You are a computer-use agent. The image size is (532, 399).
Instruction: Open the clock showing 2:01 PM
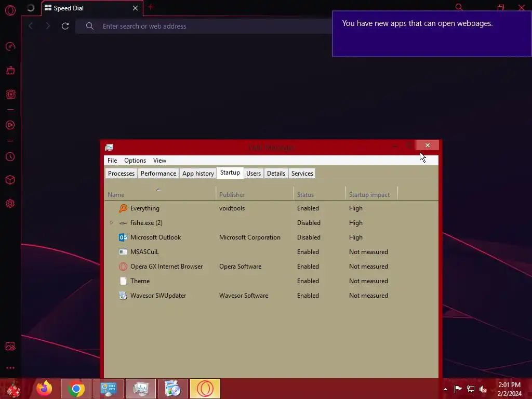[509, 389]
